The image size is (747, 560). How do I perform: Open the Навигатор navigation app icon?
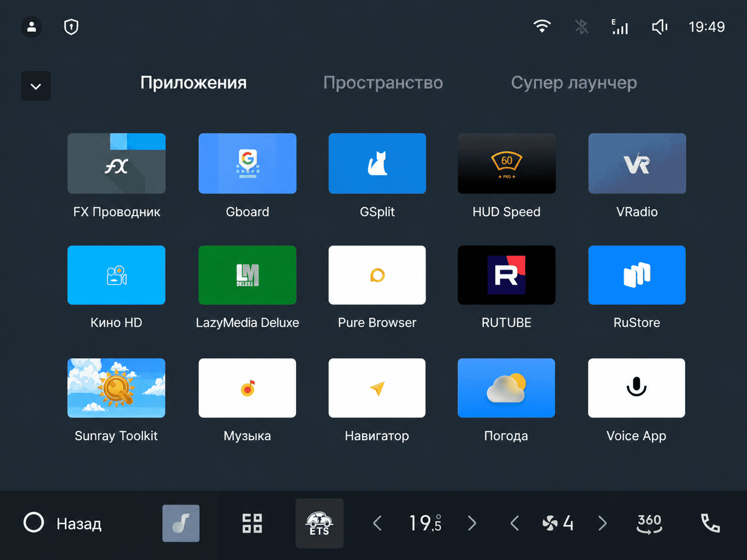[377, 388]
